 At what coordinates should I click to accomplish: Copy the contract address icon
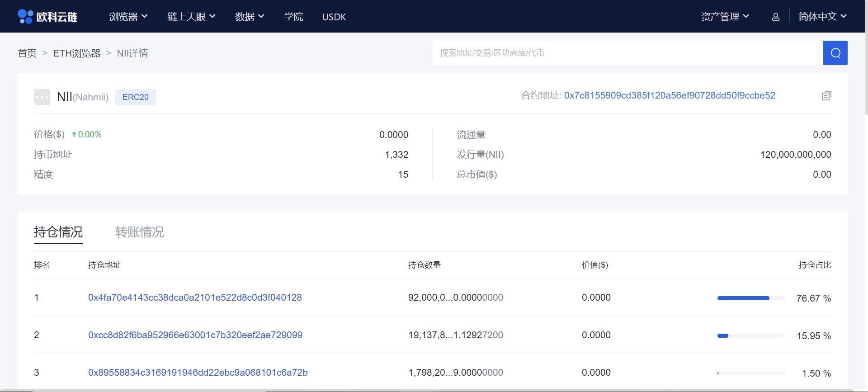(826, 95)
